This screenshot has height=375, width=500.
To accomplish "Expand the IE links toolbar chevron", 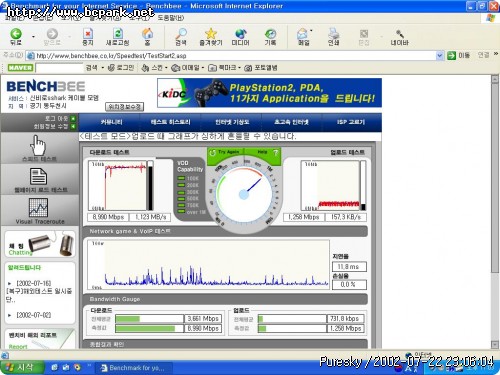I will 496,54.
